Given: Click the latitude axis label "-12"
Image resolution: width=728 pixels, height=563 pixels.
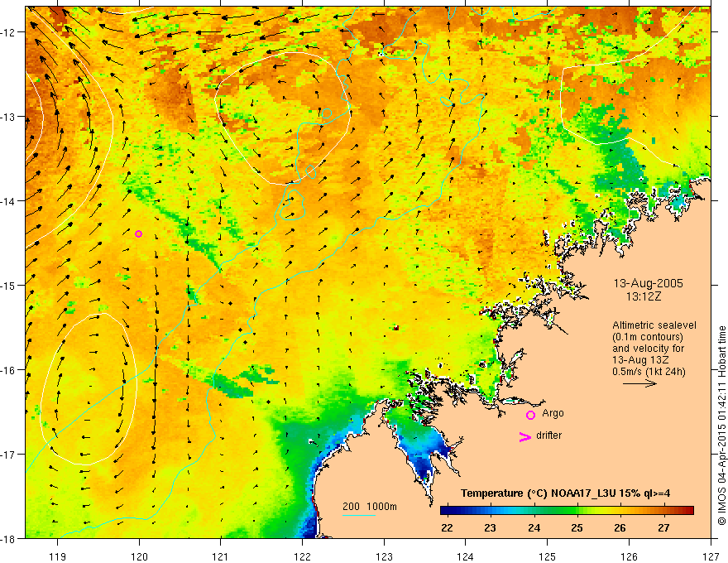Looking at the screenshot, I should coord(9,32).
